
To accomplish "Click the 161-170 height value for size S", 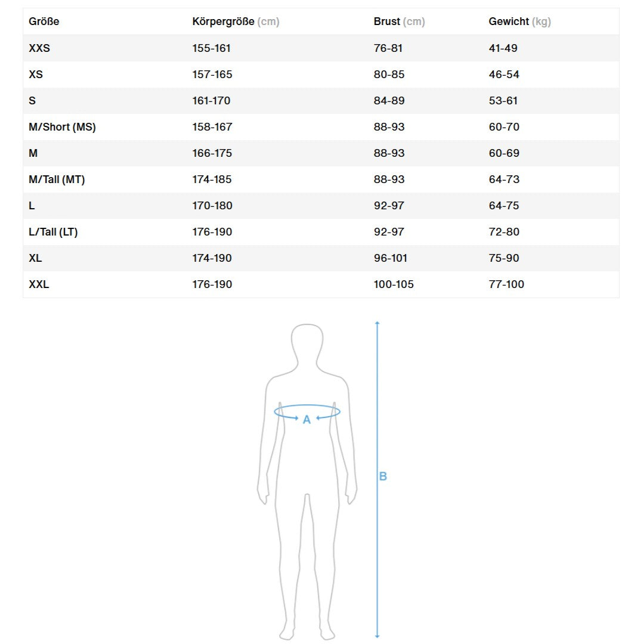I will click(x=211, y=101).
